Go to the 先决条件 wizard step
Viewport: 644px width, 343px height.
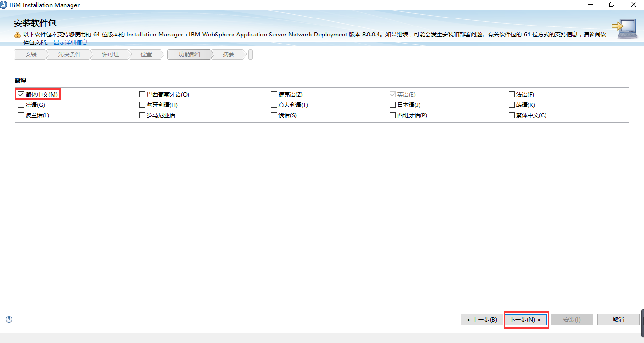pyautogui.click(x=69, y=54)
